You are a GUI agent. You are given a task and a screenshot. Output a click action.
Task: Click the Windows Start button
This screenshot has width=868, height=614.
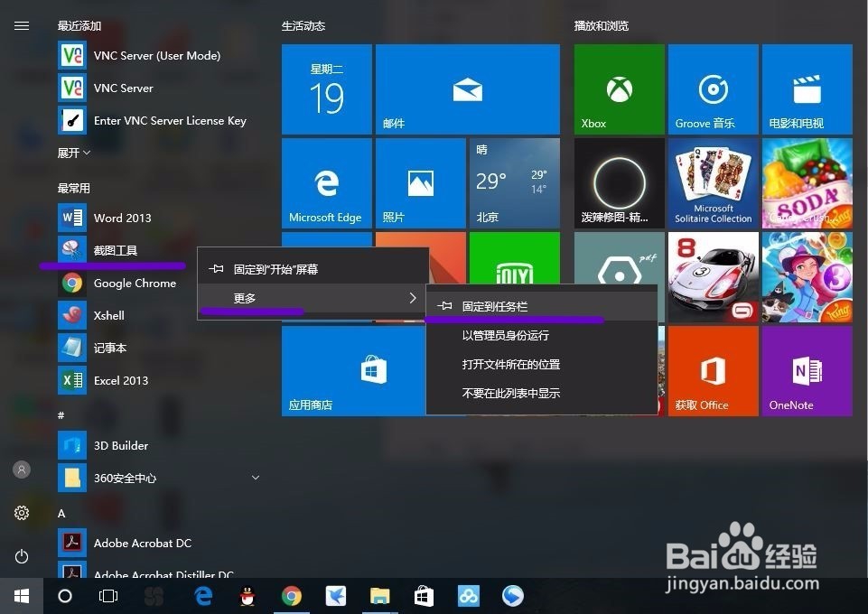coord(22,596)
